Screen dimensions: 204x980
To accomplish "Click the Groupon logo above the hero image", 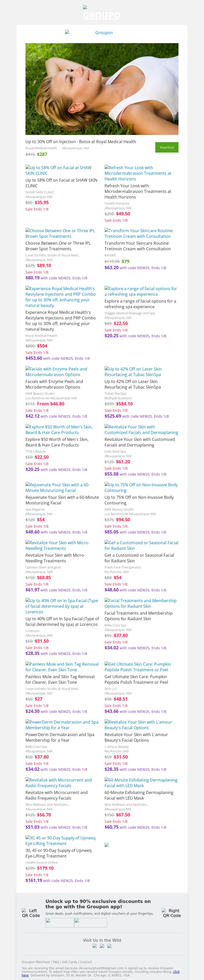I will point(102,33).
